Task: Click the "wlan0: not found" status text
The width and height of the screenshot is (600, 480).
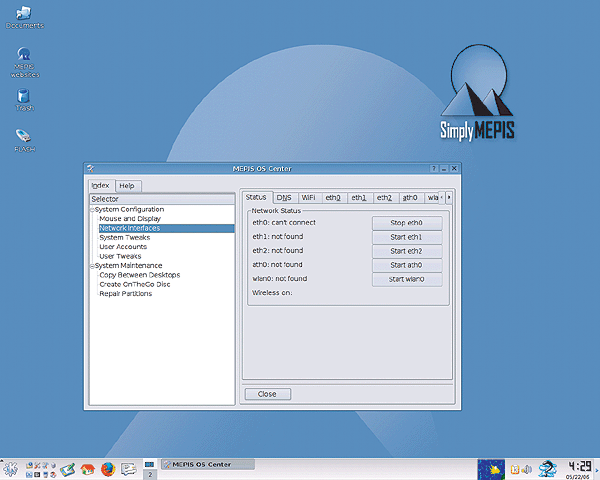Action: click(280, 279)
